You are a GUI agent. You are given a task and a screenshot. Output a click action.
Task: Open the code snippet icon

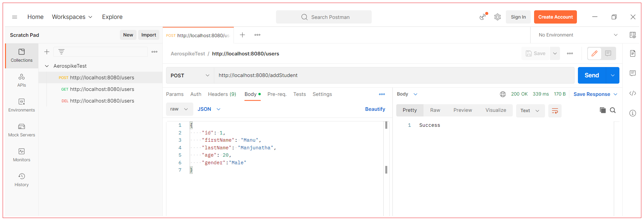coord(633,93)
